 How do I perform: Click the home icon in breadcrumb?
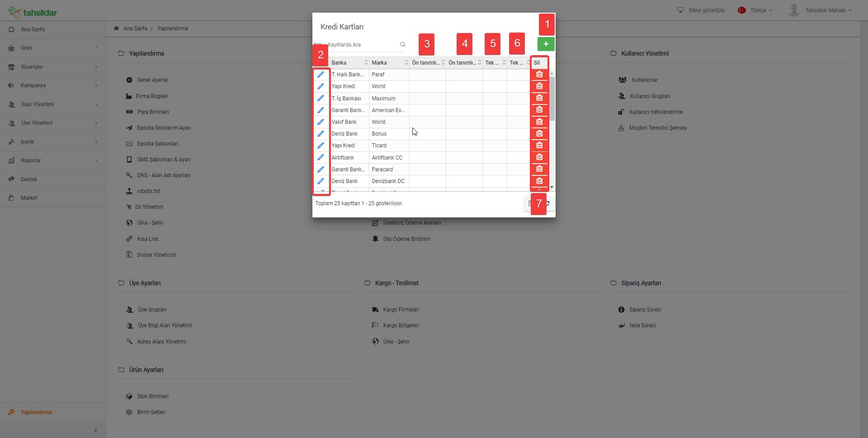click(116, 28)
